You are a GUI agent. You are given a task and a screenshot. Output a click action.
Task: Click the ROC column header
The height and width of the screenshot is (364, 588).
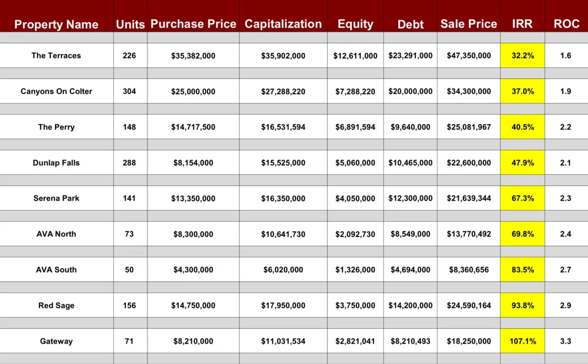[x=566, y=24]
